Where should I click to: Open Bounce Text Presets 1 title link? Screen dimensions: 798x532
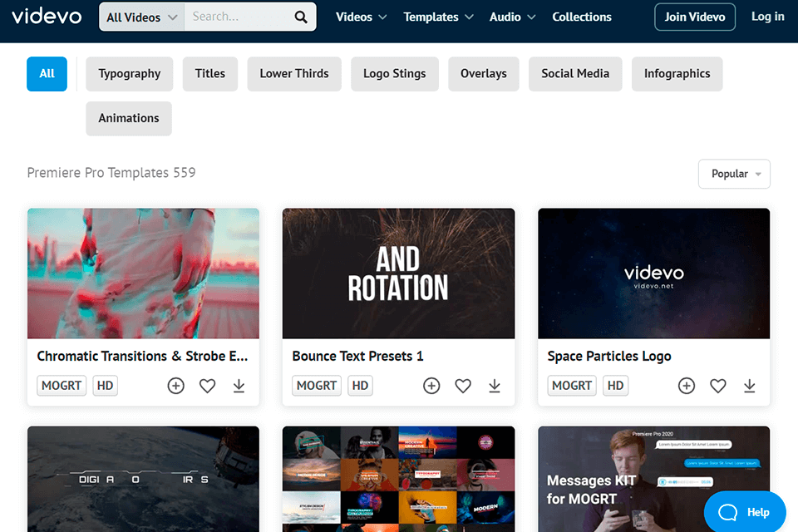click(357, 356)
